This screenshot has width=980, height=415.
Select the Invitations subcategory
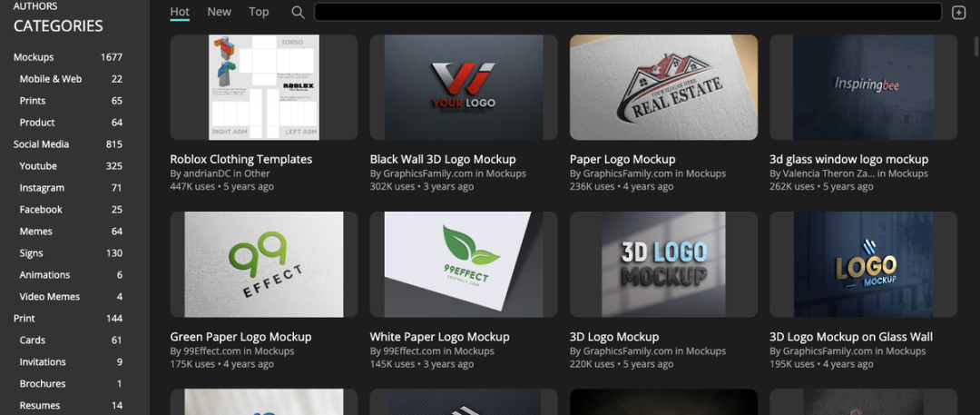71,361
